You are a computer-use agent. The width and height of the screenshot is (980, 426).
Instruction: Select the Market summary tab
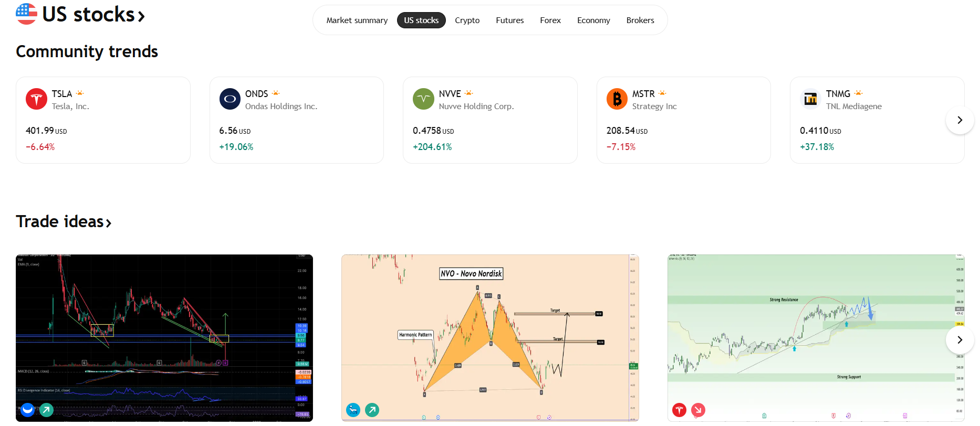click(357, 20)
